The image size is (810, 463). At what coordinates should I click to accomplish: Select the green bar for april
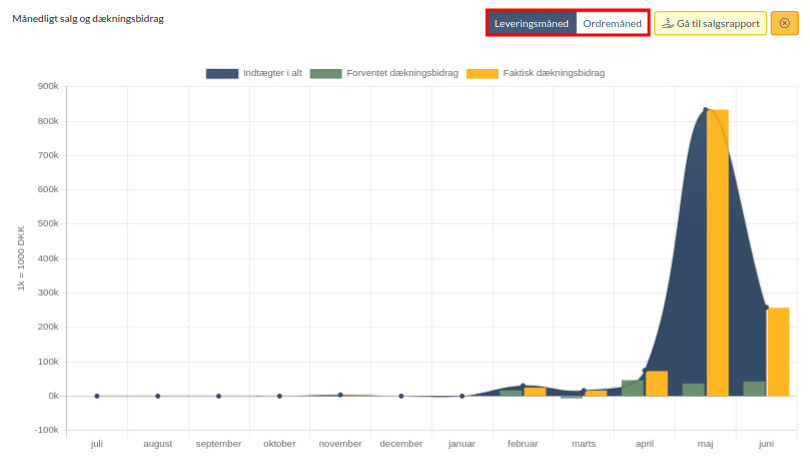[633, 388]
